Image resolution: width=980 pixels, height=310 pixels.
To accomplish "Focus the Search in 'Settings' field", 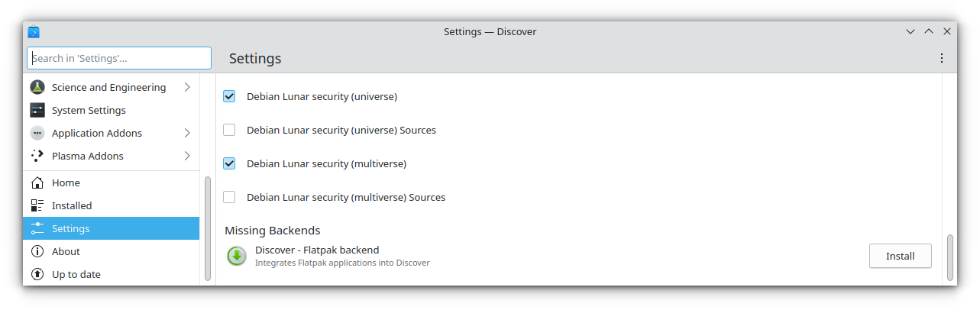I will pyautogui.click(x=119, y=58).
